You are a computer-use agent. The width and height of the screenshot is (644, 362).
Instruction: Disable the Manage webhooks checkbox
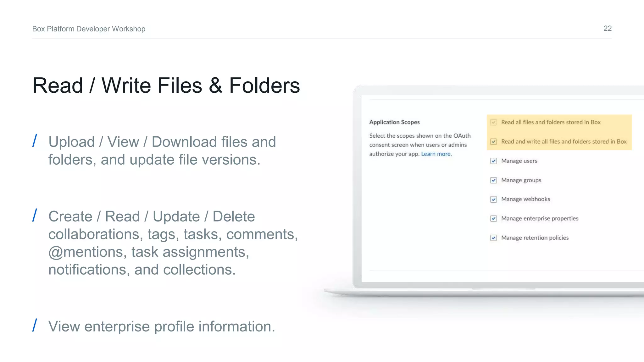click(493, 200)
